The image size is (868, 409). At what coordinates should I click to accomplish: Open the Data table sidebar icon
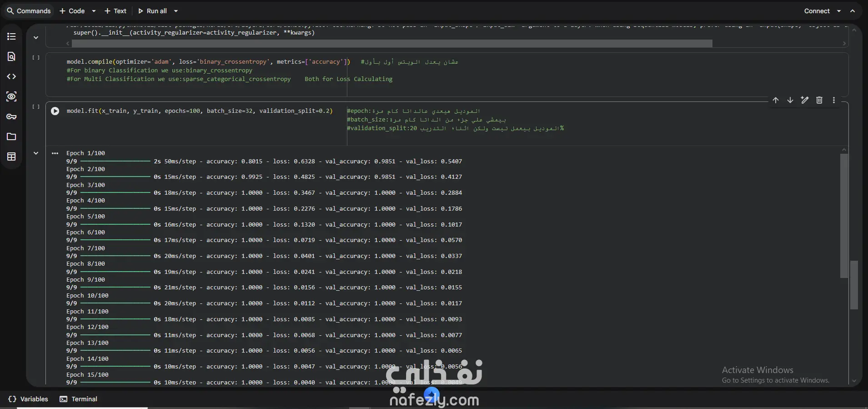click(x=11, y=157)
